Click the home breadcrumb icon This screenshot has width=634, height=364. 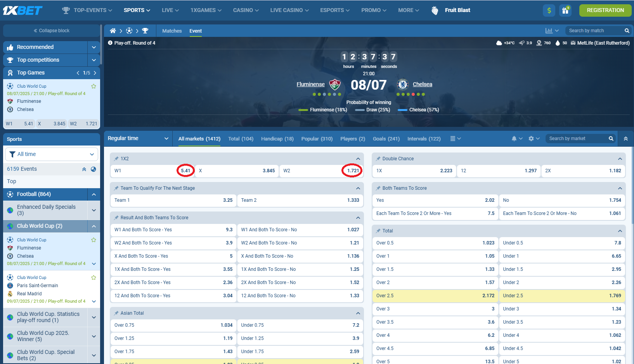click(x=113, y=31)
